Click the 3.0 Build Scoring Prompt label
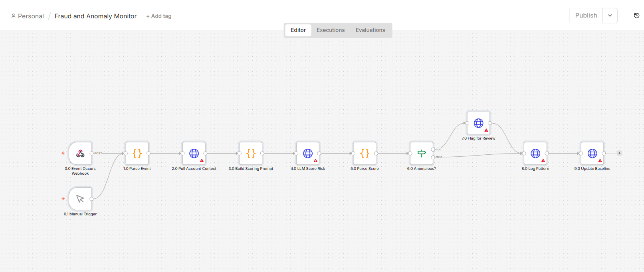Viewport: 644px width, 272px height. coord(251,169)
